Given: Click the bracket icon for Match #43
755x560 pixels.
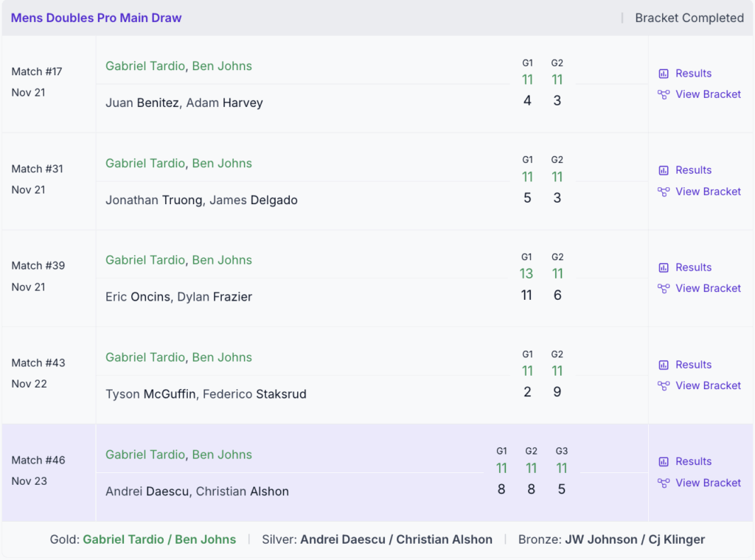Looking at the screenshot, I should coord(664,385).
